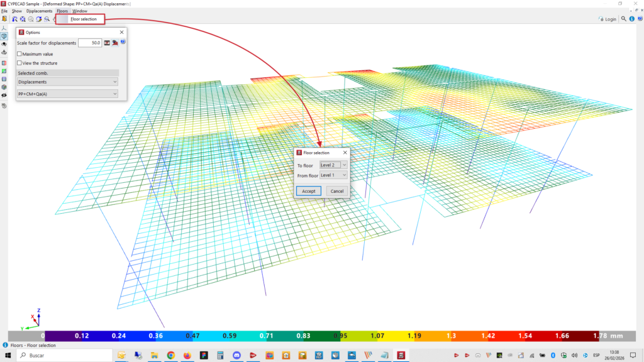Enable the Maximum value checkbox
Screen dimensions: 644x362
(x=19, y=54)
